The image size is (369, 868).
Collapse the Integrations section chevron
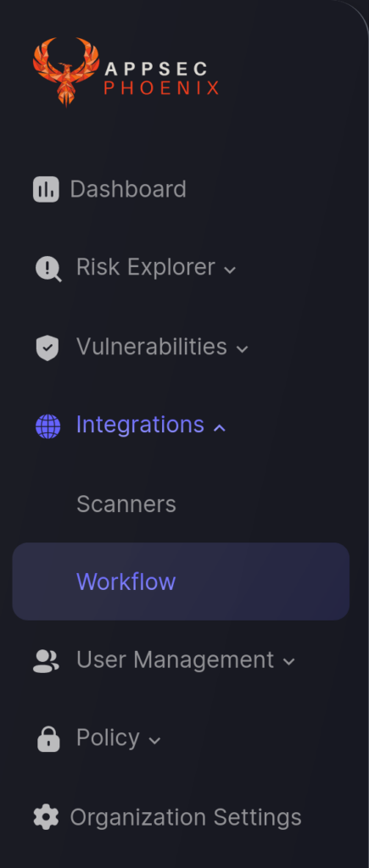coord(220,427)
